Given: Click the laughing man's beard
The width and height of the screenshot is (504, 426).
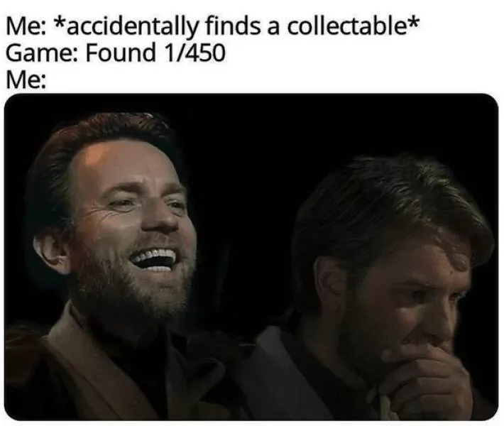Looking at the screenshot, I should click(135, 290).
